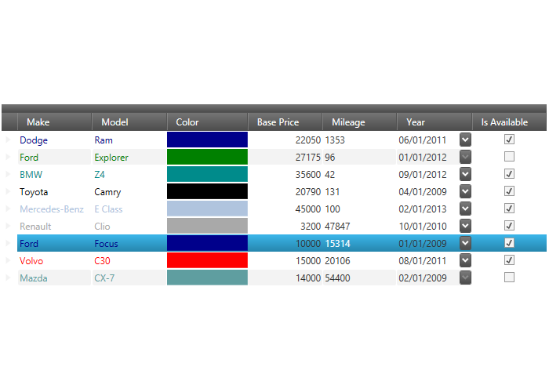Open date dropdown for 09/01/2012
The width and height of the screenshot is (549, 392).
465,174
